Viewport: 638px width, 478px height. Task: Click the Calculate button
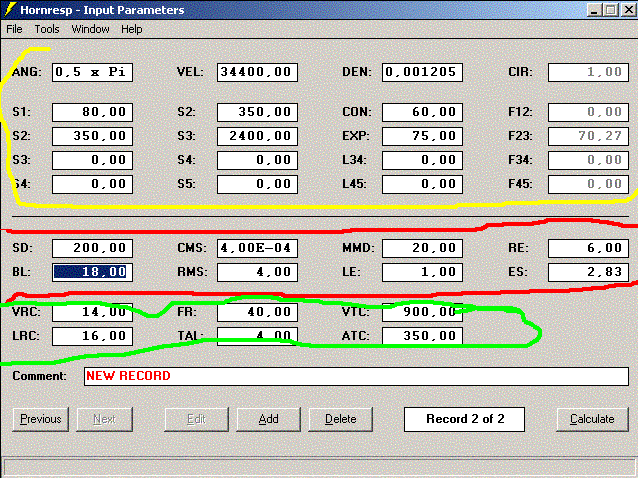point(592,419)
